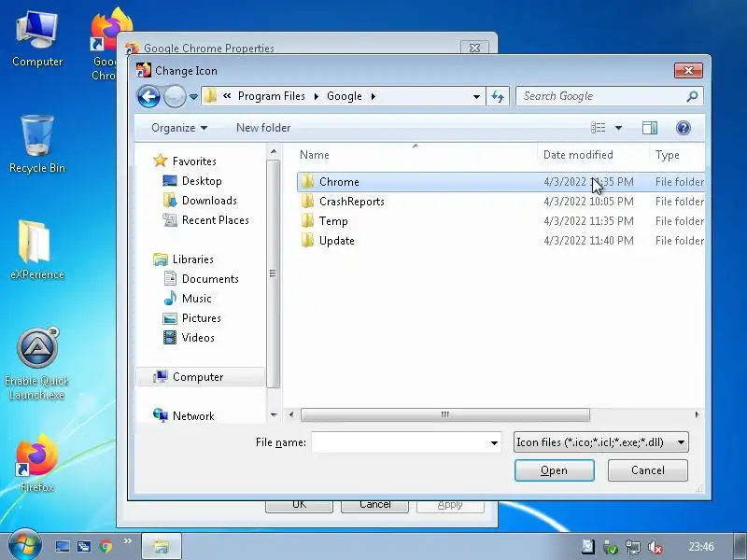Select Recycle Bin desktop icon
The height and width of the screenshot is (560, 747).
37,144
